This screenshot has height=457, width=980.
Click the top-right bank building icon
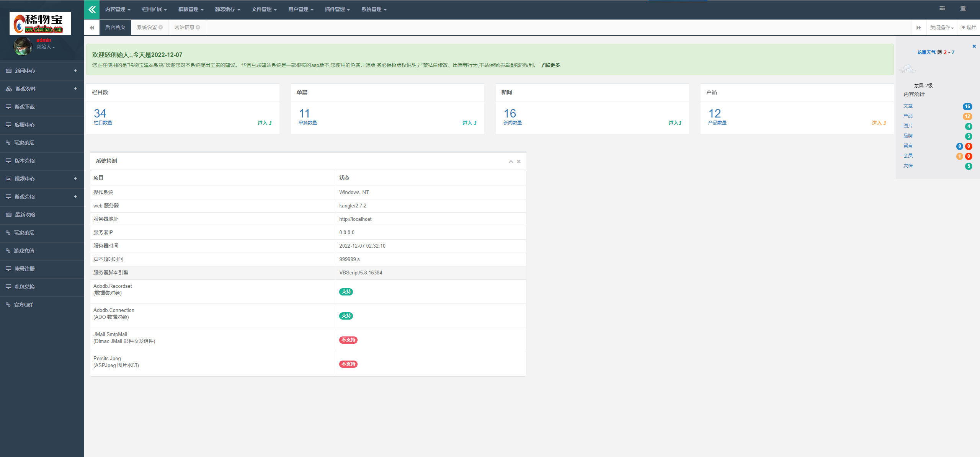click(x=963, y=8)
